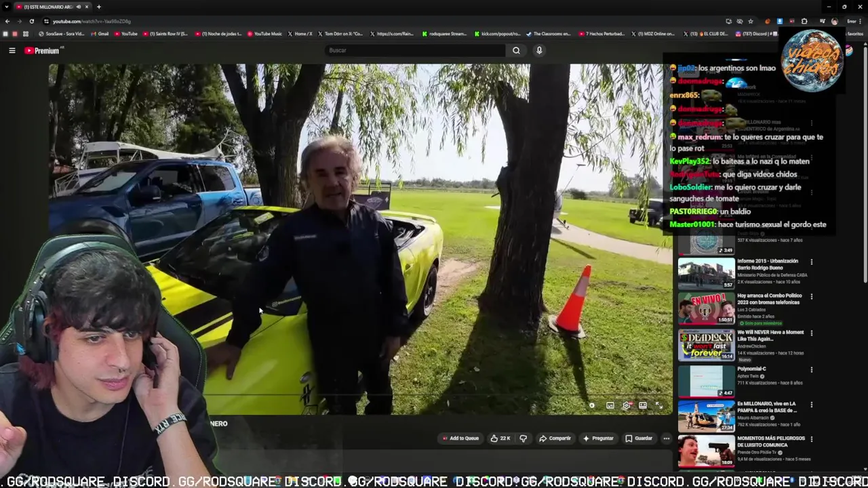
Task: Open the browser three-dot menu beside Error
Action: pyautogui.click(x=860, y=21)
